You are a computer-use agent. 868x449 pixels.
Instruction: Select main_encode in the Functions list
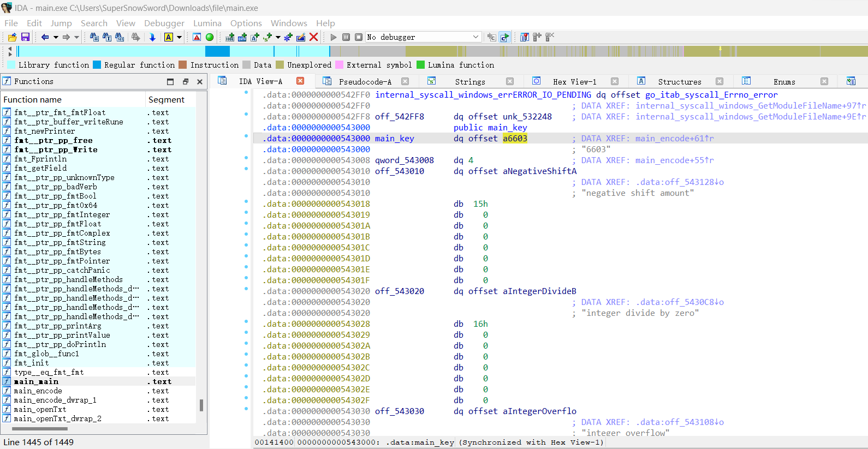pyautogui.click(x=38, y=391)
